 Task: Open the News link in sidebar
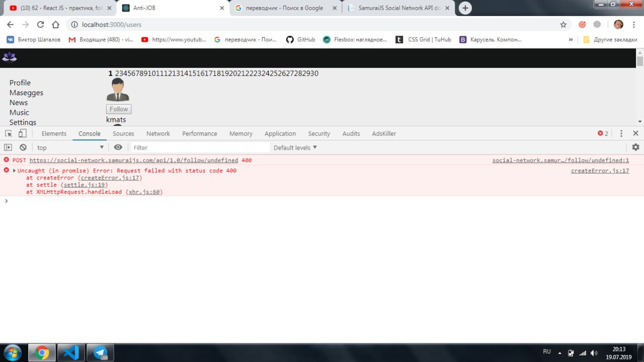(19, 102)
